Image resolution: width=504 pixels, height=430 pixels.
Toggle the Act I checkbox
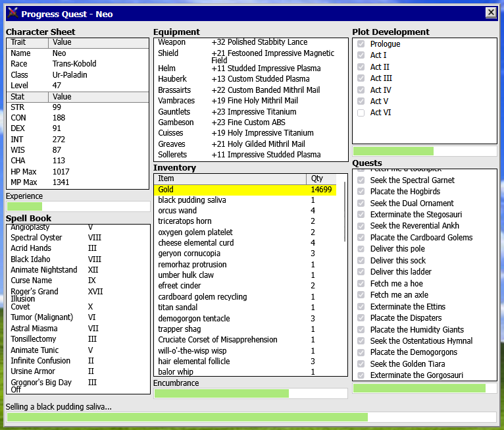[361, 55]
